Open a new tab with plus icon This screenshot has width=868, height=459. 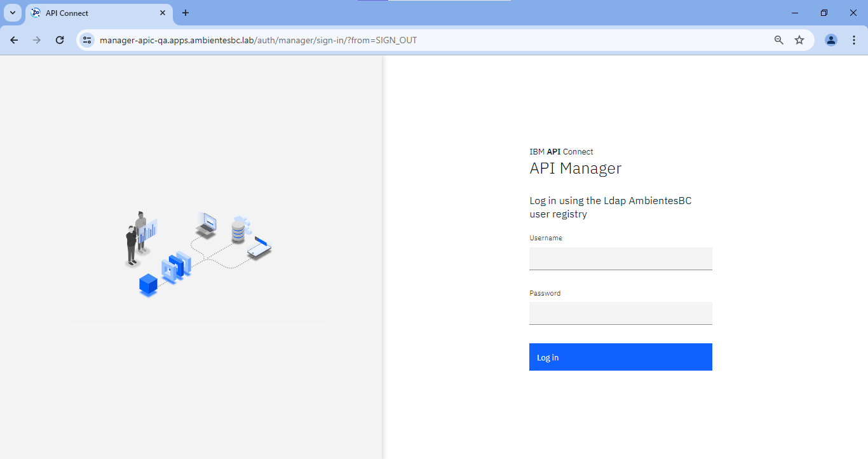tap(186, 13)
